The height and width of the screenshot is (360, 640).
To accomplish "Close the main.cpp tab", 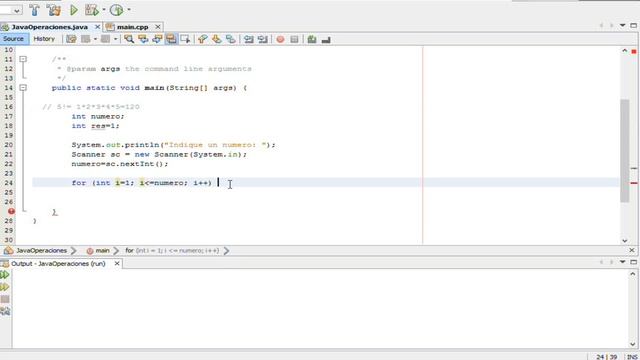I will coord(158,27).
